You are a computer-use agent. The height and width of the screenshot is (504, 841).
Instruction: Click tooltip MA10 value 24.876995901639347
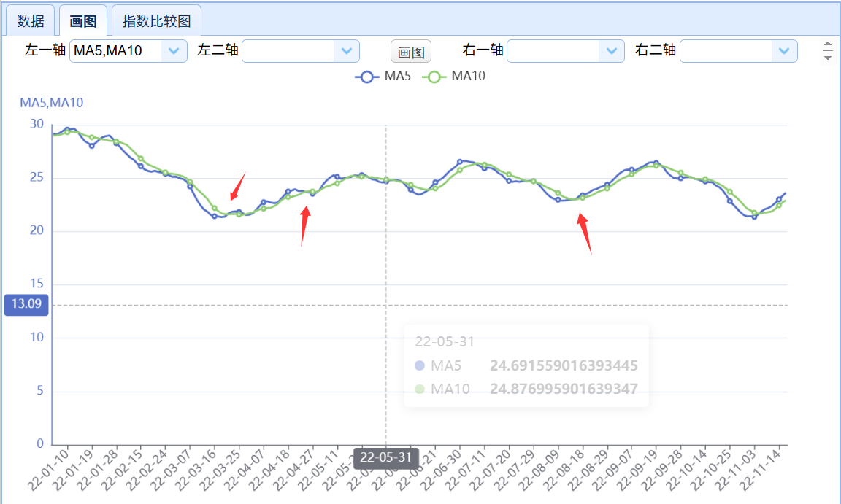coord(564,389)
